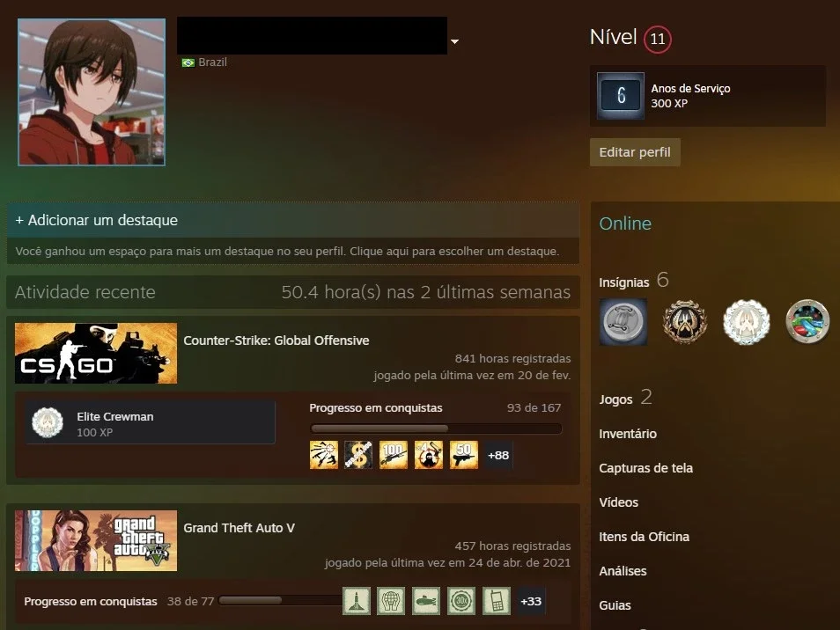The image size is (840, 630).
Task: Click the anime profile avatar picture
Action: click(x=92, y=92)
